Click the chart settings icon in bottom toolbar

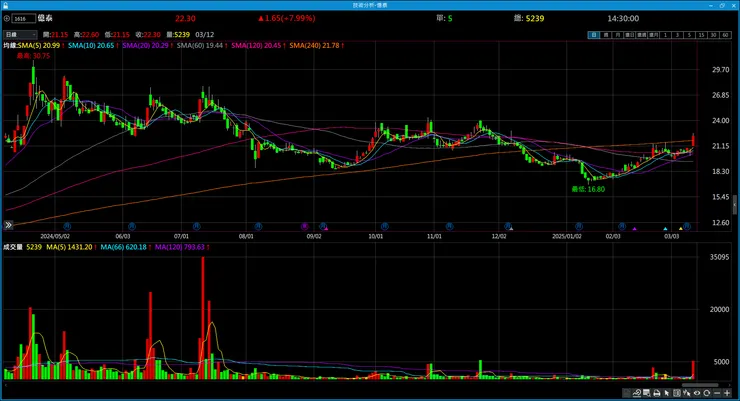627,393
